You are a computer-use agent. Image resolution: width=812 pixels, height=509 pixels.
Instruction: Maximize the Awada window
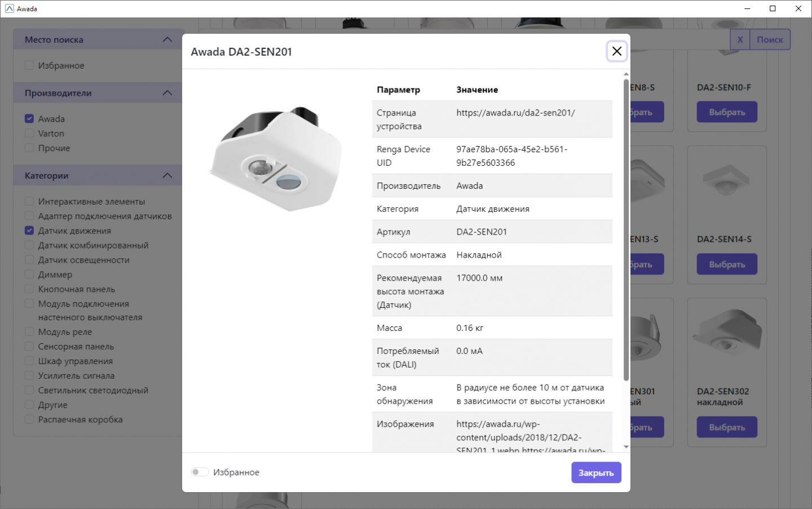tap(773, 8)
